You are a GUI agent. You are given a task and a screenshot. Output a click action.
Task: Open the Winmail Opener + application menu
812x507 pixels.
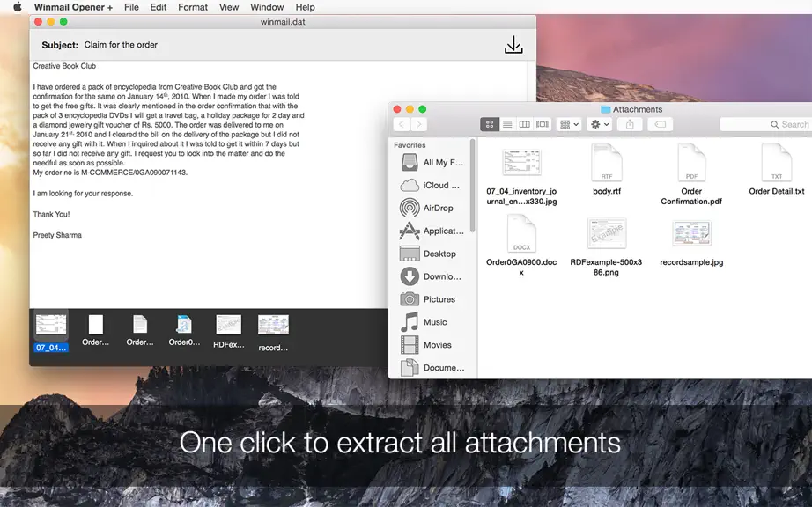73,7
